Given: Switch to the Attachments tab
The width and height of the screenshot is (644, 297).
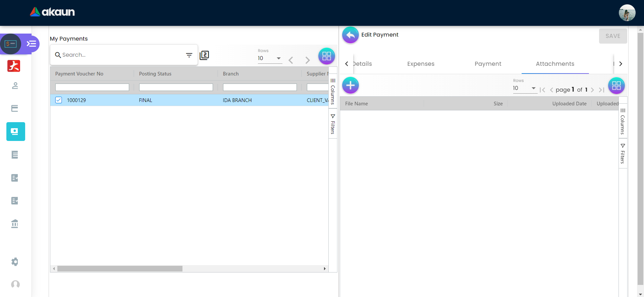Looking at the screenshot, I should (555, 64).
